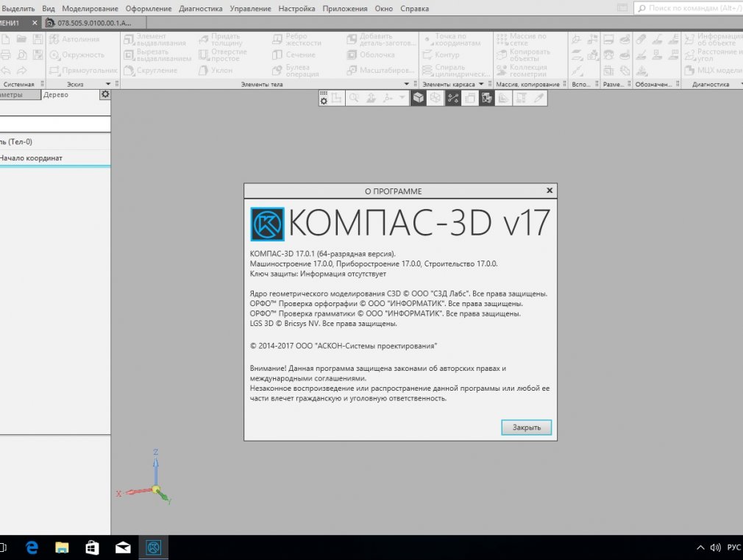Open the orientation dropdown arrow in view toolbar
Image resolution: width=743 pixels, height=560 pixels.
[x=402, y=98]
